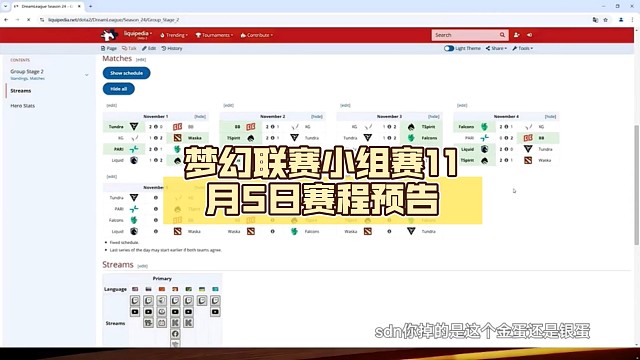640x360 pixels.
Task: Open match info for IG vs Waska November 1
Action: pos(156,138)
